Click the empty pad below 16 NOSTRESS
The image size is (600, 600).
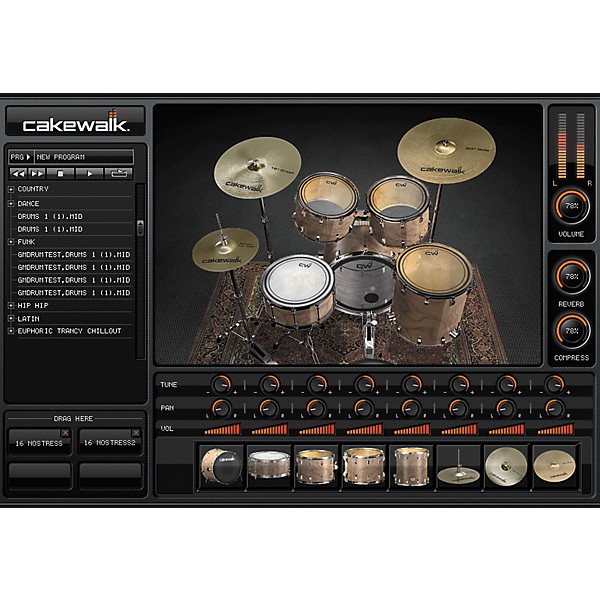(39, 476)
